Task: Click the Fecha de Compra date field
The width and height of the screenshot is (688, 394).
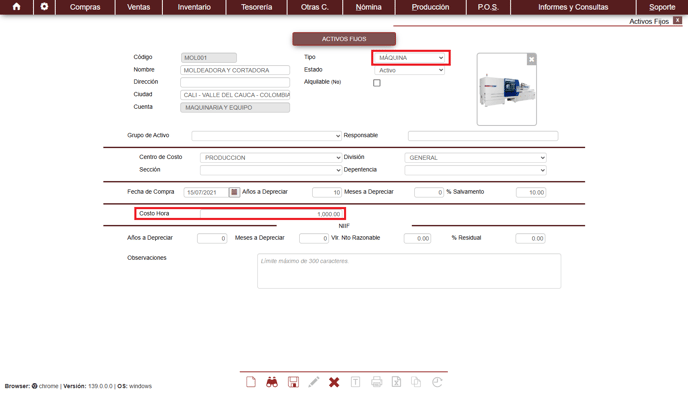Action: pyautogui.click(x=206, y=192)
